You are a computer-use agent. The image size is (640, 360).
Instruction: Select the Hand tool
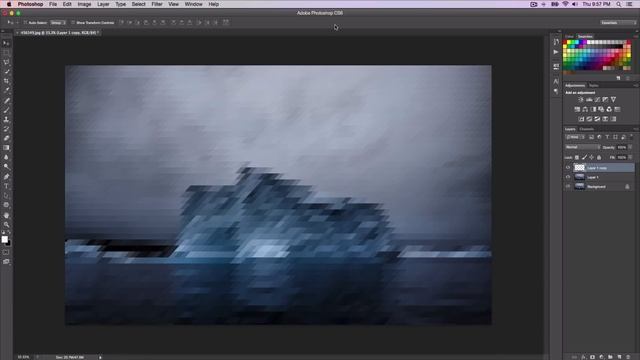coord(6,215)
